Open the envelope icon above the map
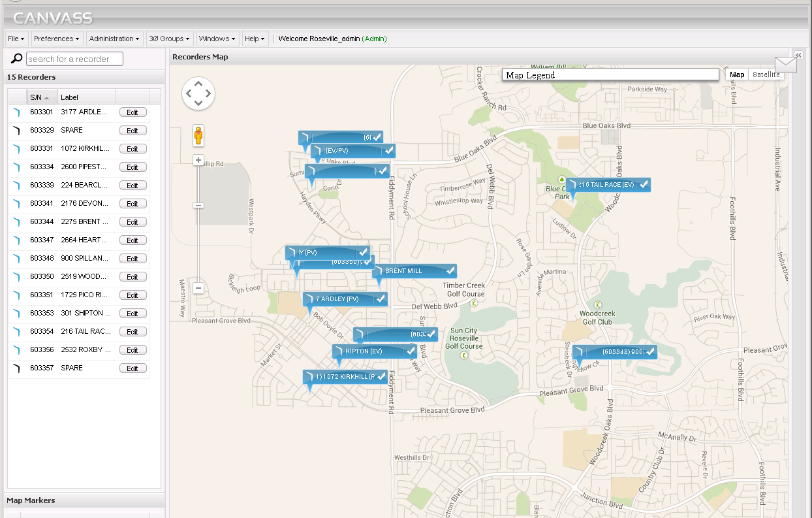Image resolution: width=812 pixels, height=518 pixels. [785, 64]
